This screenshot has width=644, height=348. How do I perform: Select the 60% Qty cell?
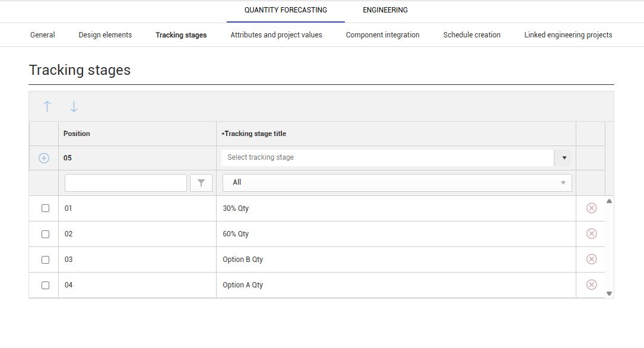396,234
